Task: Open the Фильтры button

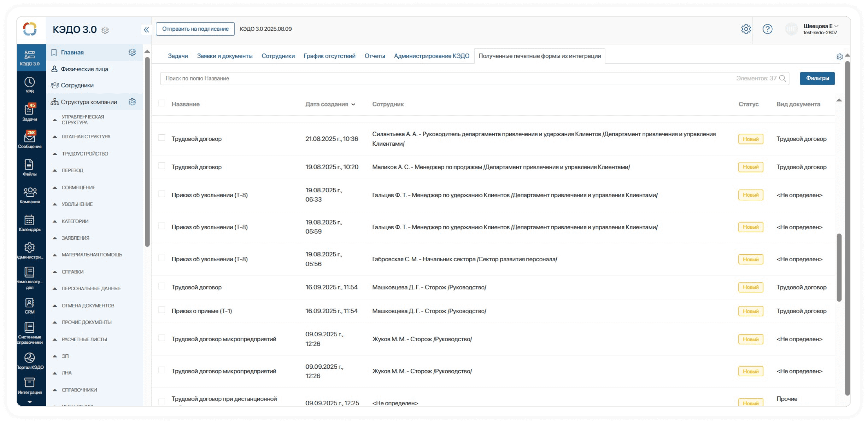Action: coord(817,78)
